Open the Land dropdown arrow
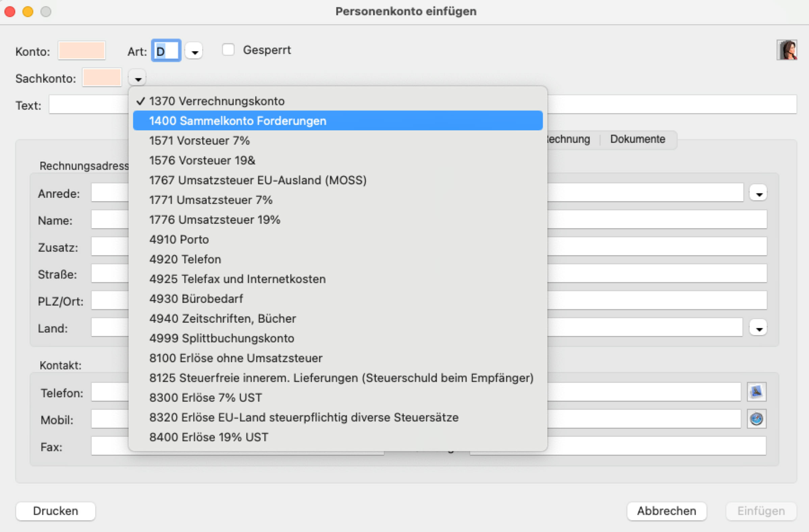809x532 pixels. tap(759, 328)
